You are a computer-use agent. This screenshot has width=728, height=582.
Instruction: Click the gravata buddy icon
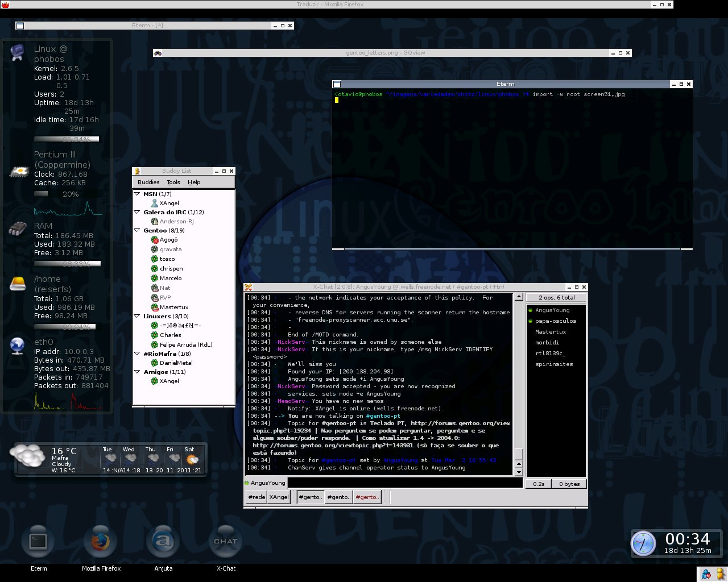coord(154,249)
